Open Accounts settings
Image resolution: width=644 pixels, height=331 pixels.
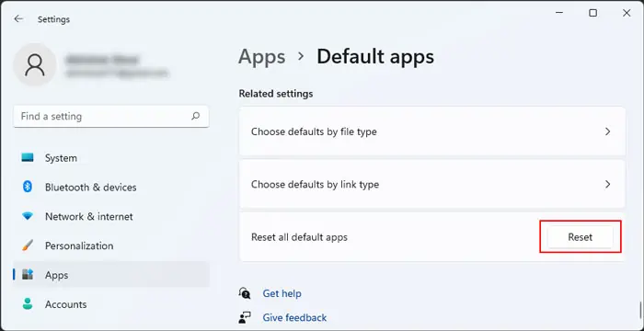pyautogui.click(x=111, y=304)
